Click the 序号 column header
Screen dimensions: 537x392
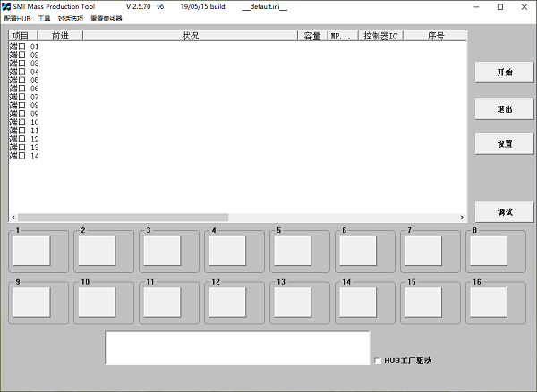click(435, 36)
